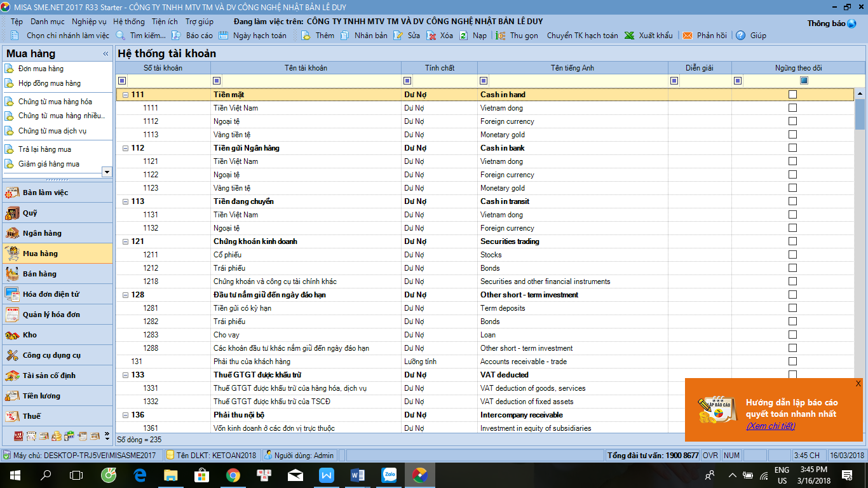The image size is (868, 488).
Task: Click the Sửa (Edit) toolbar icon
Action: (398, 36)
